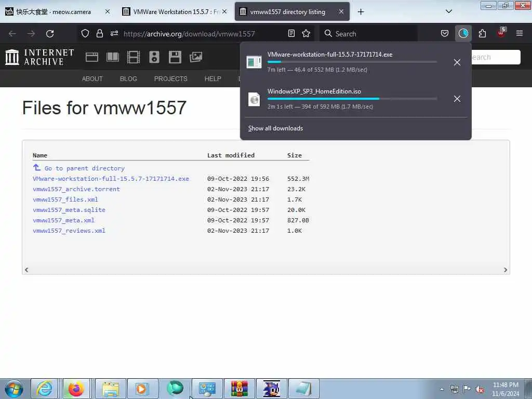The height and width of the screenshot is (399, 532).
Task: Open the Images icon
Action: [x=196, y=57]
